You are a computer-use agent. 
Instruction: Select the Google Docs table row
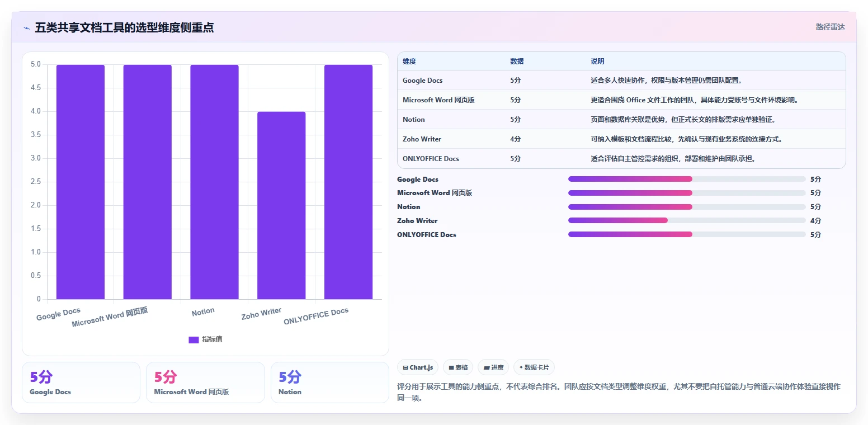[621, 80]
